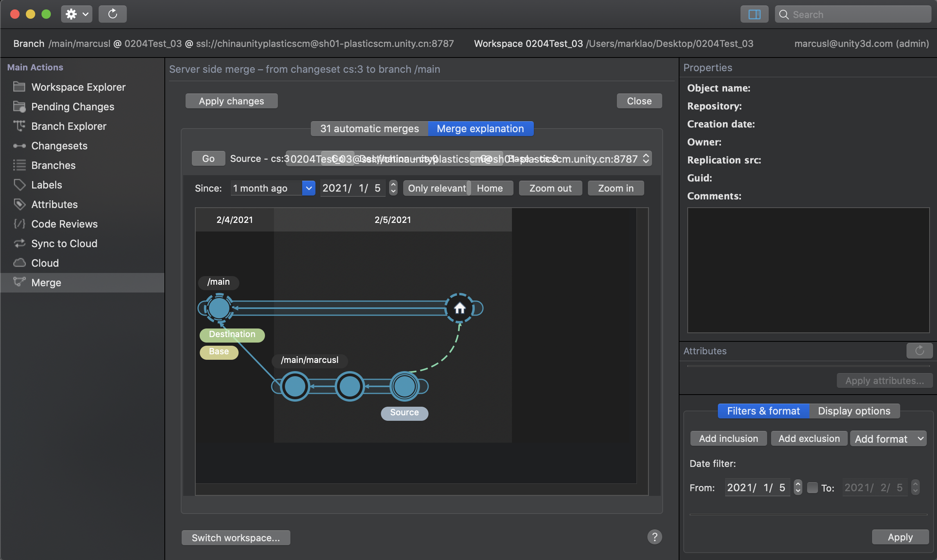Click the refresh icon in top toolbar

coord(112,14)
